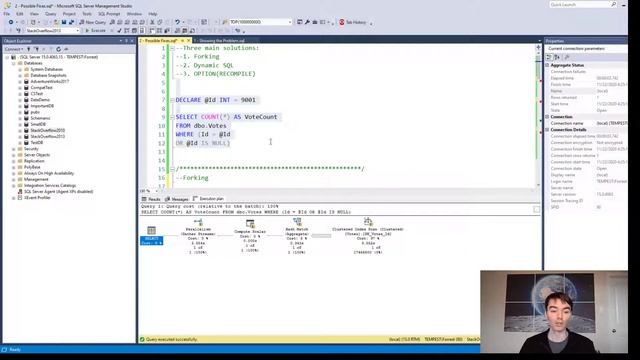
Task: Expand the Security folder
Action: 13,149
